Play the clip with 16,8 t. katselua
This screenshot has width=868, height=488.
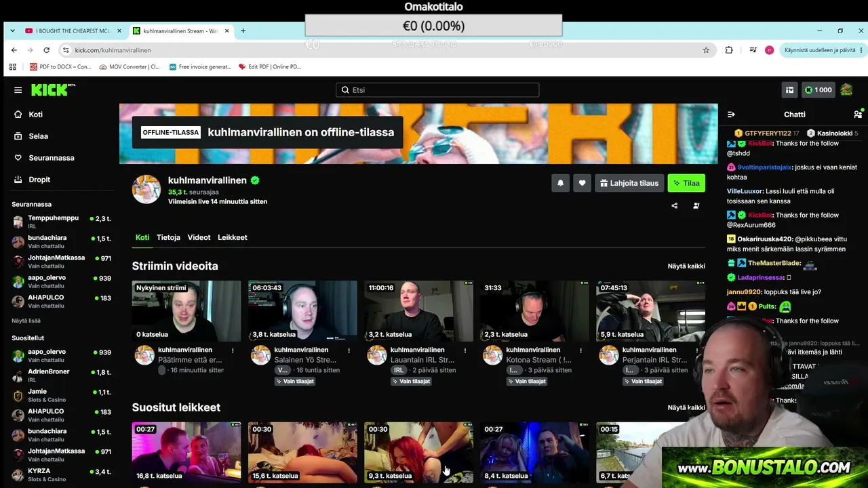(x=186, y=453)
